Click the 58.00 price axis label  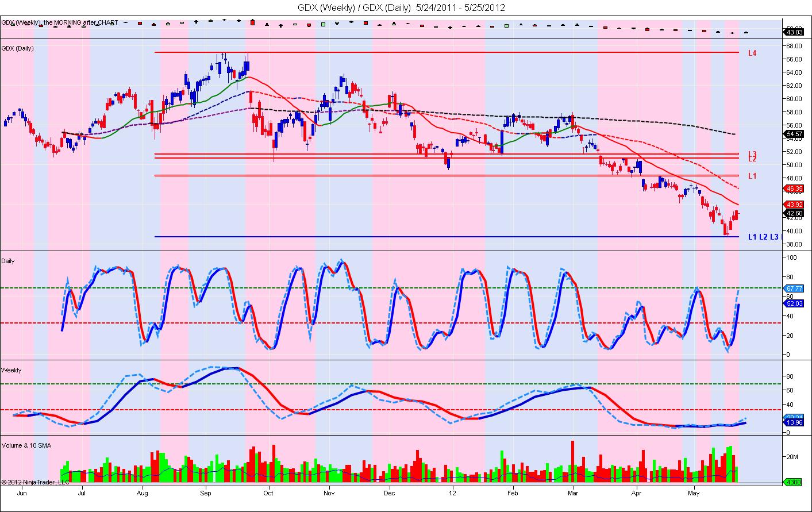[794, 112]
